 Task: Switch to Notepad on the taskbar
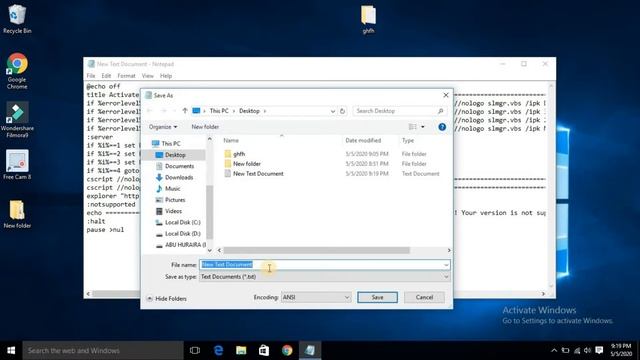[x=310, y=350]
